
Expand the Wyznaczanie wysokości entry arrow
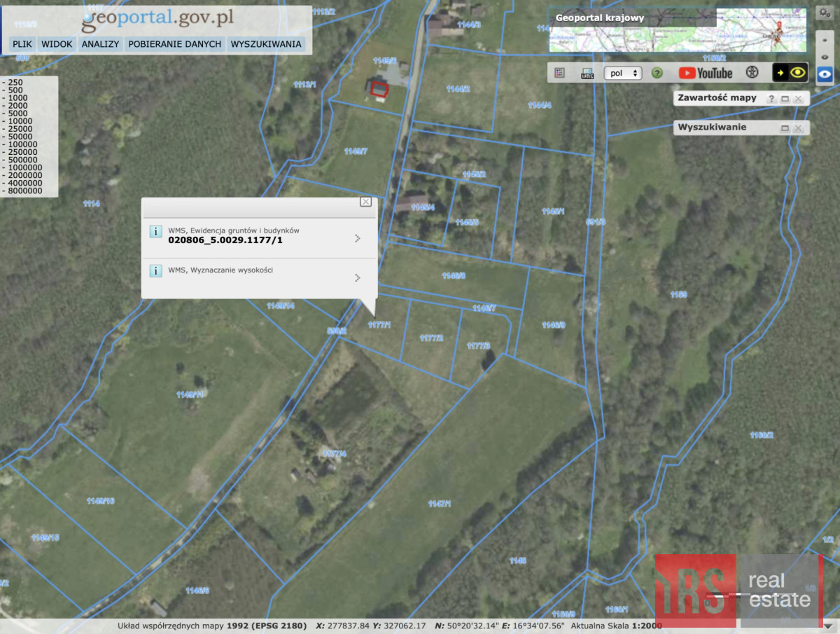(357, 277)
